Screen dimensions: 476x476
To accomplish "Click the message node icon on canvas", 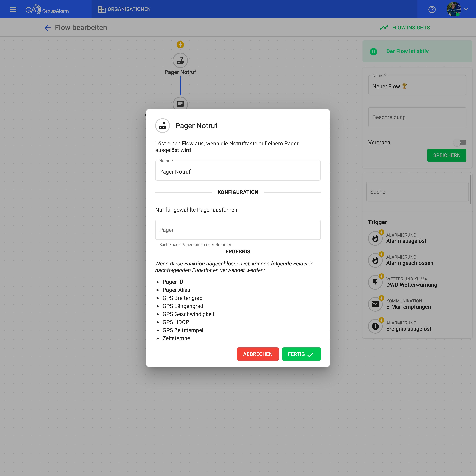I will point(180,104).
